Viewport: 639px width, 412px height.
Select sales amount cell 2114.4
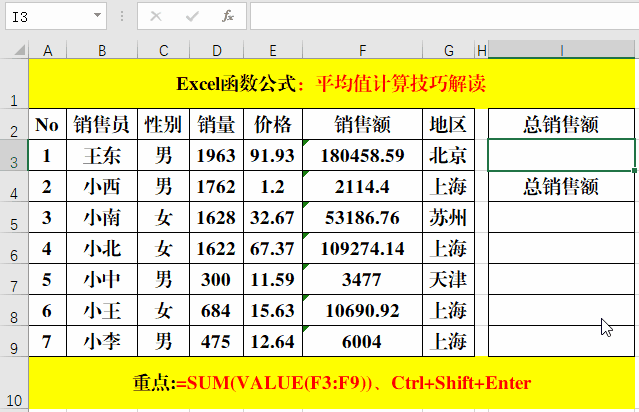click(362, 186)
